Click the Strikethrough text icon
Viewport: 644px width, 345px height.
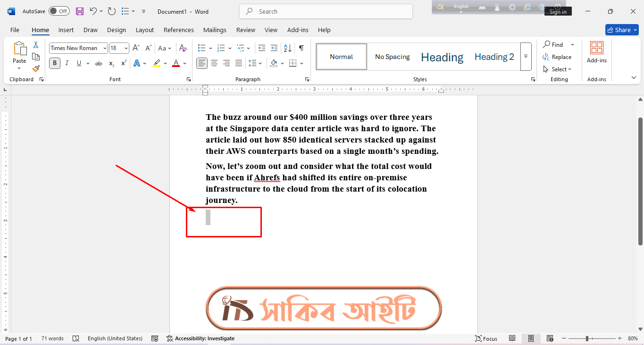[98, 63]
